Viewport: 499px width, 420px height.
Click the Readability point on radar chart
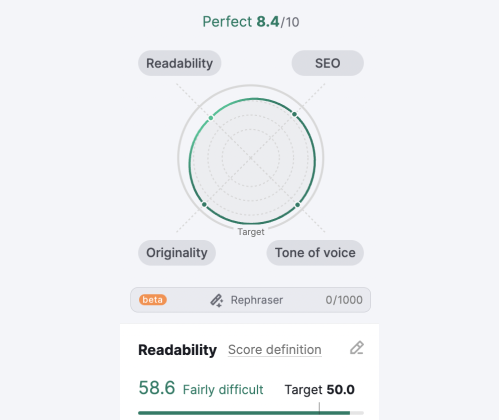pos(211,118)
